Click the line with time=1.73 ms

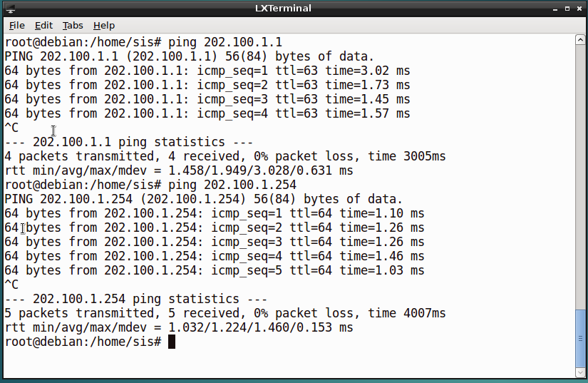pyautogui.click(x=207, y=85)
